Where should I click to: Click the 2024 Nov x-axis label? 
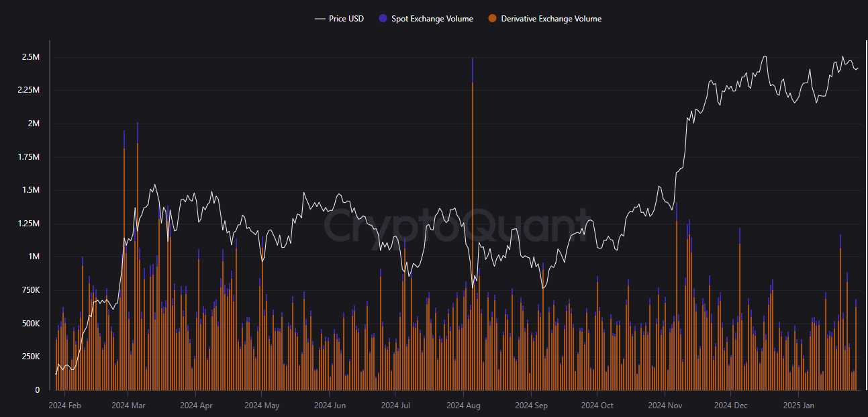[x=665, y=406]
